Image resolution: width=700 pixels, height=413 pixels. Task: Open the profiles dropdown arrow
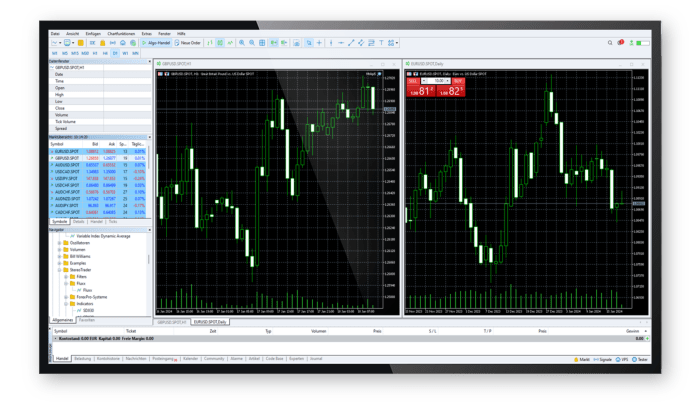pos(73,43)
